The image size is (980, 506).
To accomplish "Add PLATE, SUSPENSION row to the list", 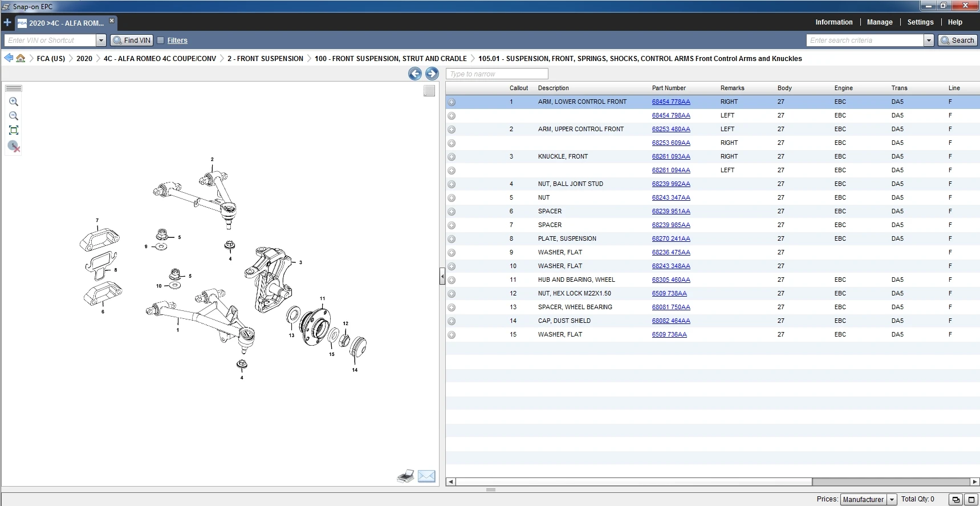I will click(x=452, y=239).
